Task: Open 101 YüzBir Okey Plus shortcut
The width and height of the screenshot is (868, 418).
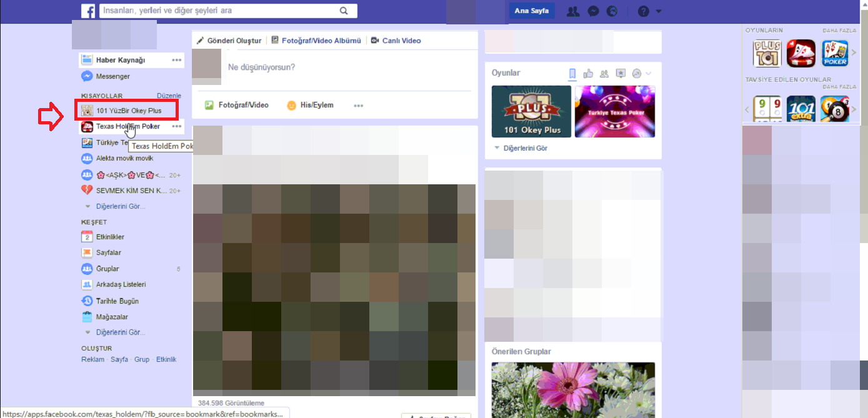Action: 127,111
